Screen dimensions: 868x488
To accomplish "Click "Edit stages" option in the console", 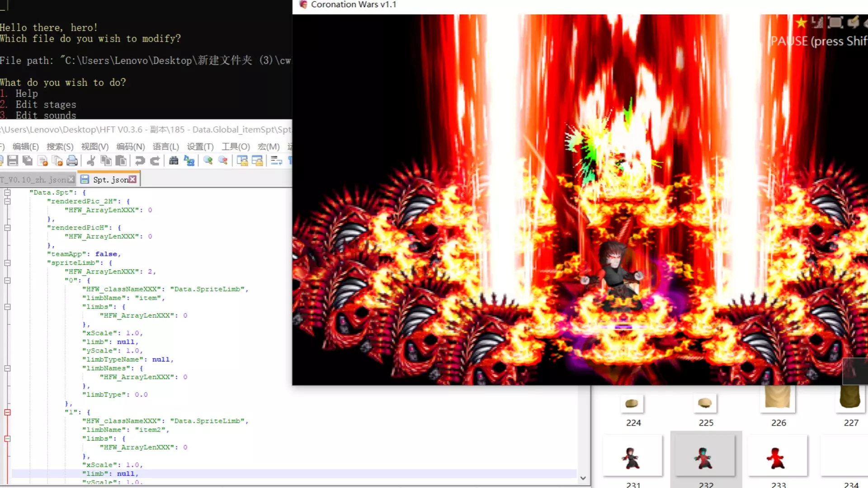I will (x=46, y=104).
